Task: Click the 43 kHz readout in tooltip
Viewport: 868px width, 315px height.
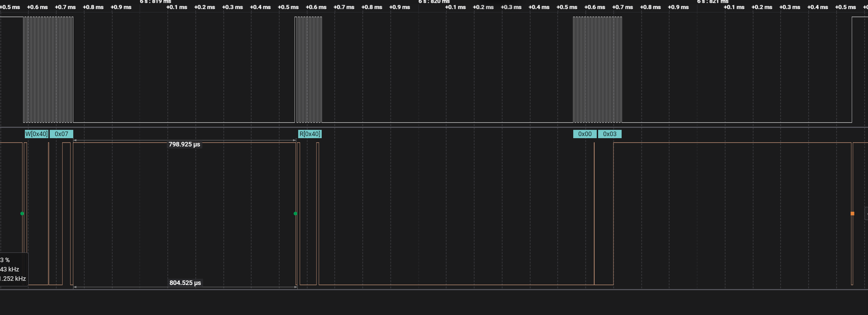Action: coord(10,269)
